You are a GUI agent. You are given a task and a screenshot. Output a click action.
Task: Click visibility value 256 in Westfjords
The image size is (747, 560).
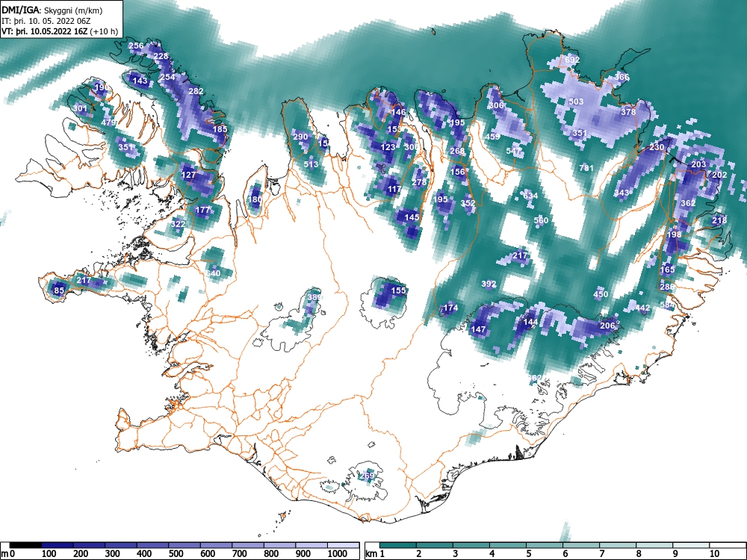(x=136, y=46)
